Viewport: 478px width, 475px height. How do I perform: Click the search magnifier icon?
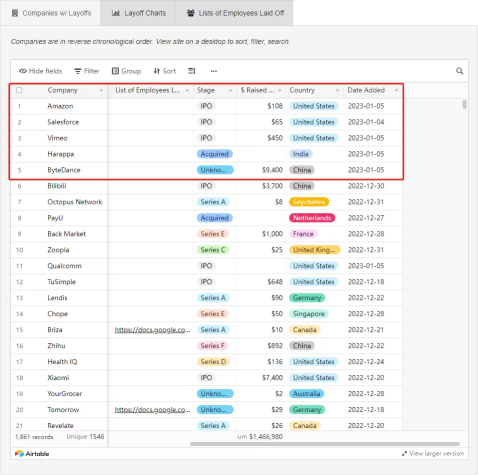(x=459, y=71)
